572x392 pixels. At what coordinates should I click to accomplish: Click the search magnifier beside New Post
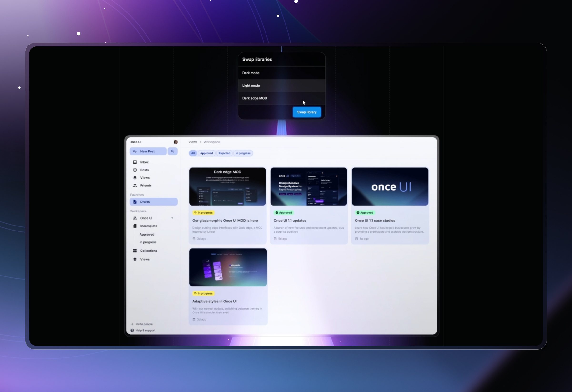point(172,151)
